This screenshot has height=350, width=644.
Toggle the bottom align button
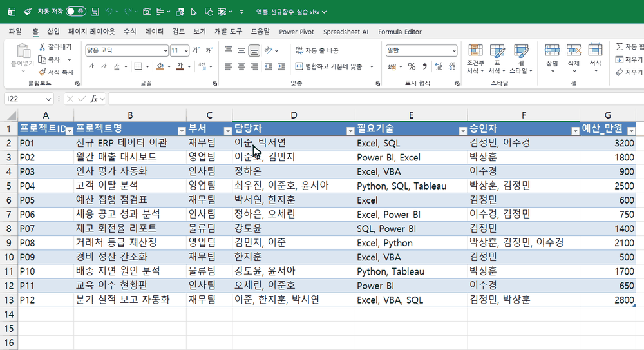pos(254,50)
